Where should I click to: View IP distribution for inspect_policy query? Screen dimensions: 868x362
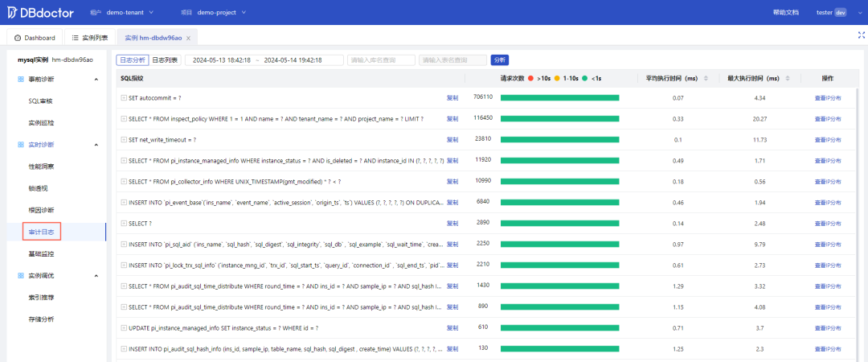tap(828, 118)
